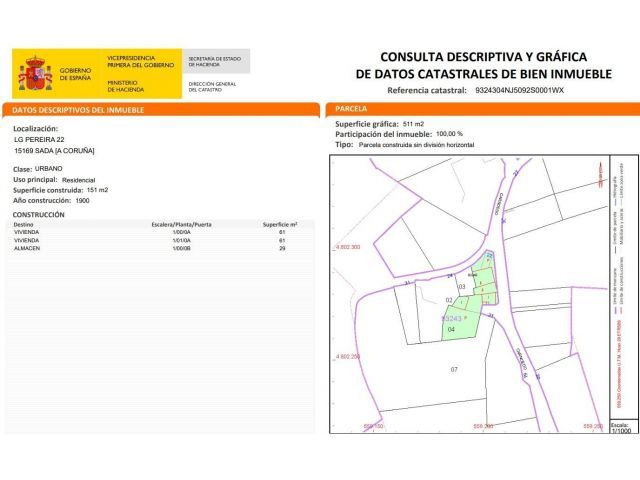
Task: Click the Spanish coat of arms emblem
Action: coord(35,73)
